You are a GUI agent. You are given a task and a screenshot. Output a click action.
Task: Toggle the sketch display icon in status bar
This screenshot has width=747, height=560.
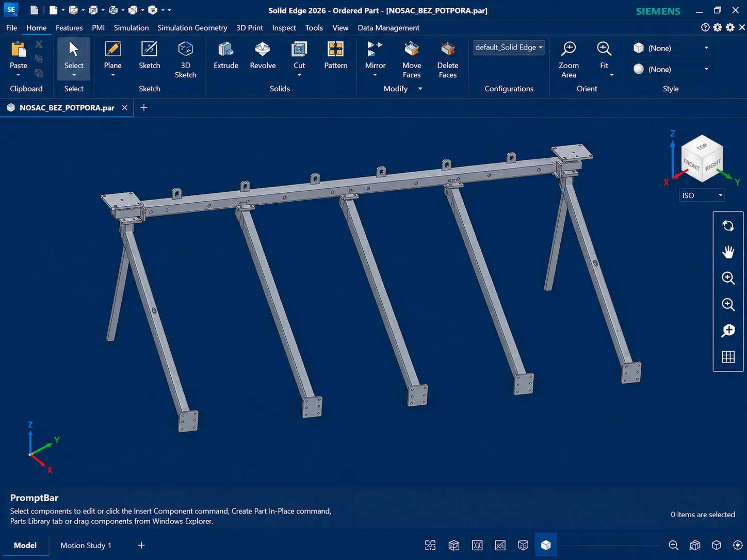click(500, 545)
